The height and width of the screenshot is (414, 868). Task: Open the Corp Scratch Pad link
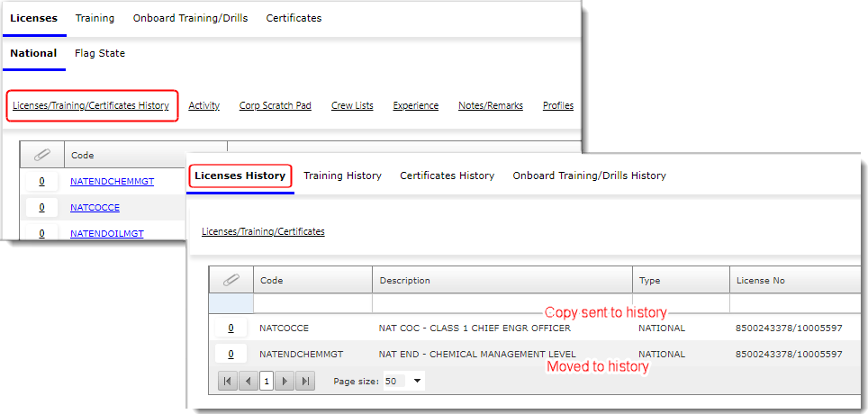275,105
